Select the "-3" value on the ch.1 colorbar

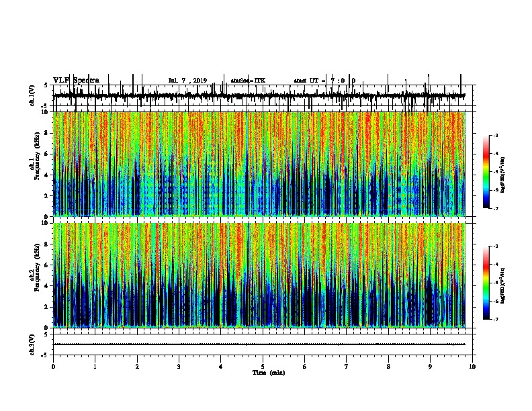496,135
